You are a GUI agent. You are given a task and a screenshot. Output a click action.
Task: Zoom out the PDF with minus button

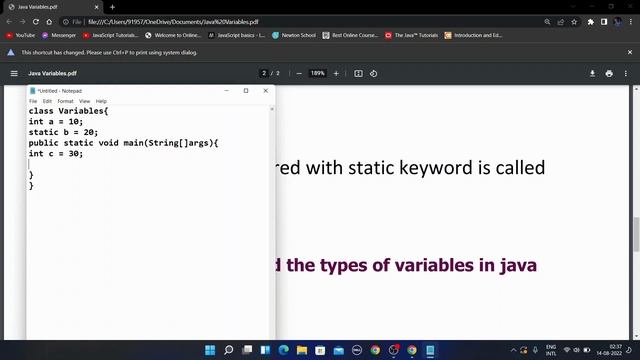(299, 73)
